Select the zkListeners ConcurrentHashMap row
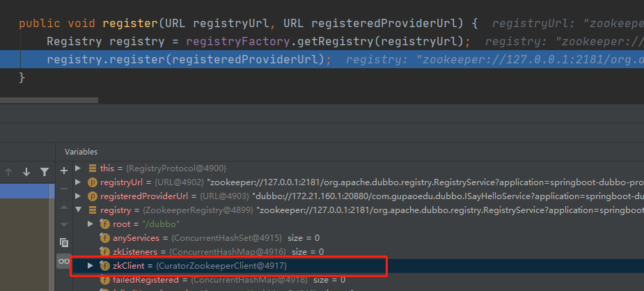644x291 pixels. point(358,251)
